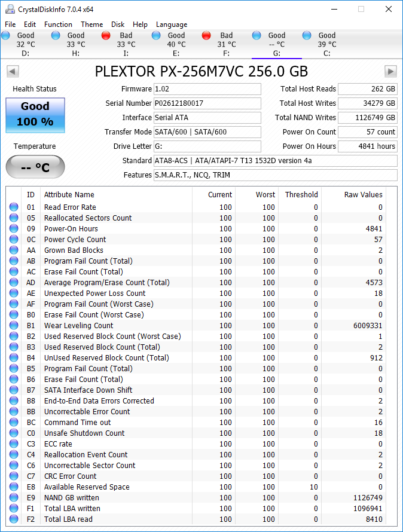Viewport: 403px width, 532px height.
Task: Select the Program Fail Count (Worst Case) row
Action: pyautogui.click(x=197, y=304)
